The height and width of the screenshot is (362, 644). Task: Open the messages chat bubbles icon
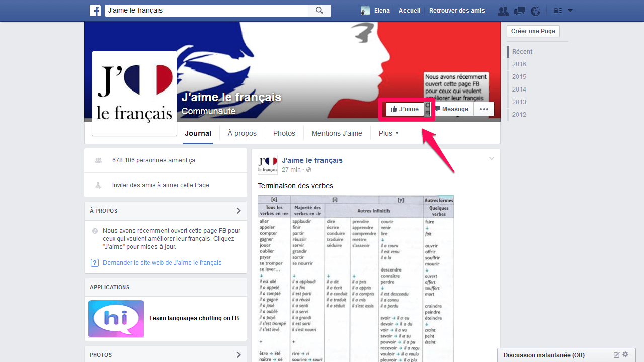point(520,11)
